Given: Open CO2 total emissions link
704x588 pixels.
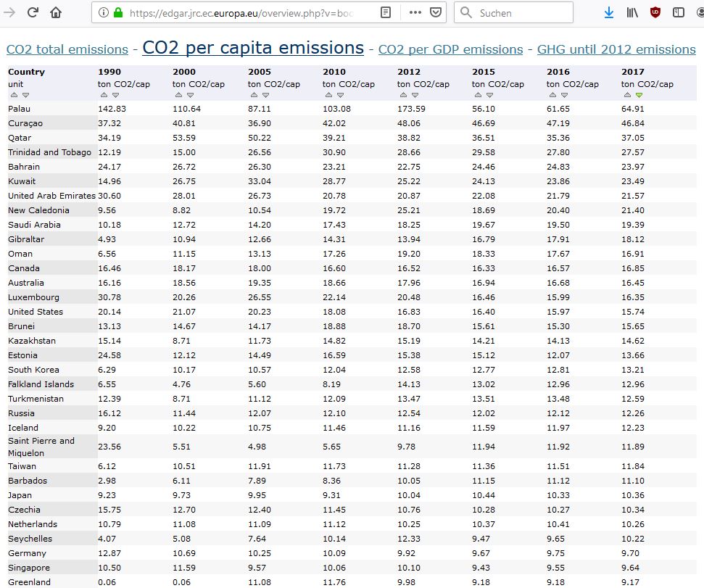Looking at the screenshot, I should click(67, 49).
